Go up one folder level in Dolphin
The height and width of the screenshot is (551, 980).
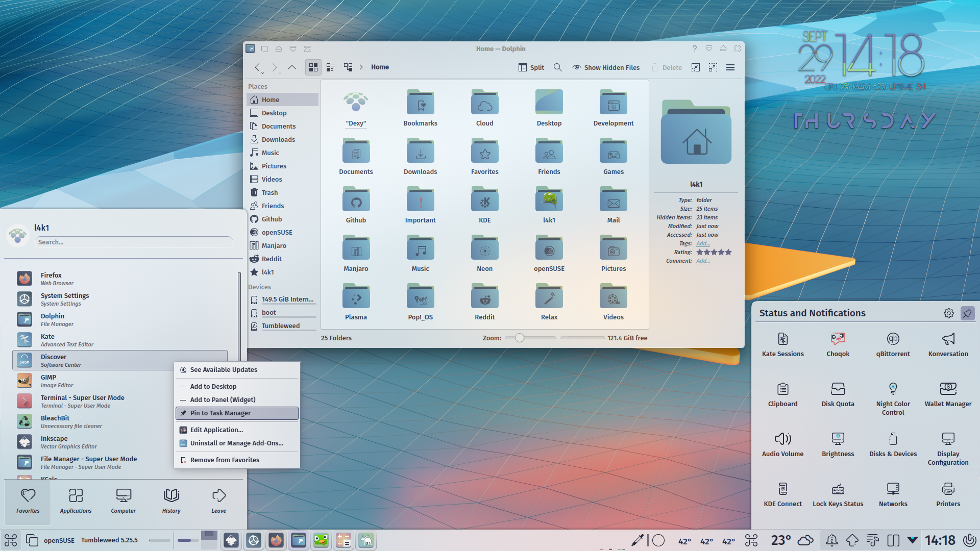coord(292,67)
